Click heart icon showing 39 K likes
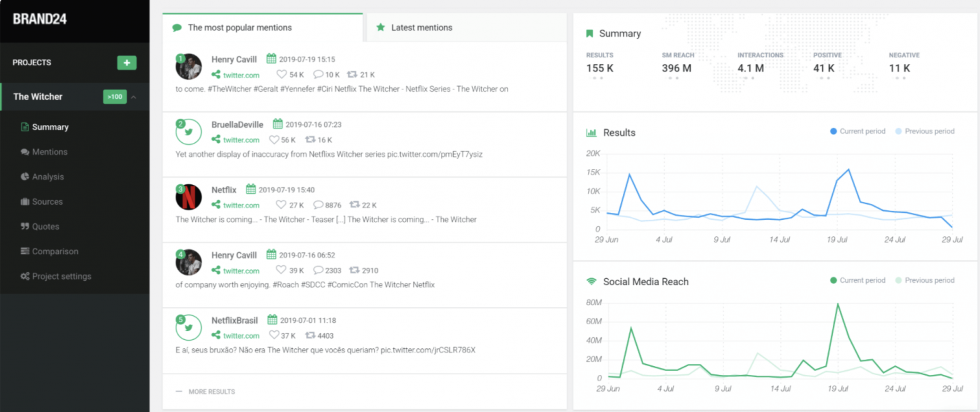 coord(281,270)
